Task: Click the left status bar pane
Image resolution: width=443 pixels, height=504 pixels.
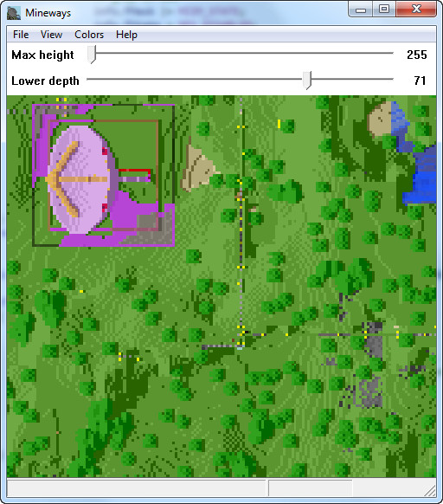Action: [x=137, y=488]
